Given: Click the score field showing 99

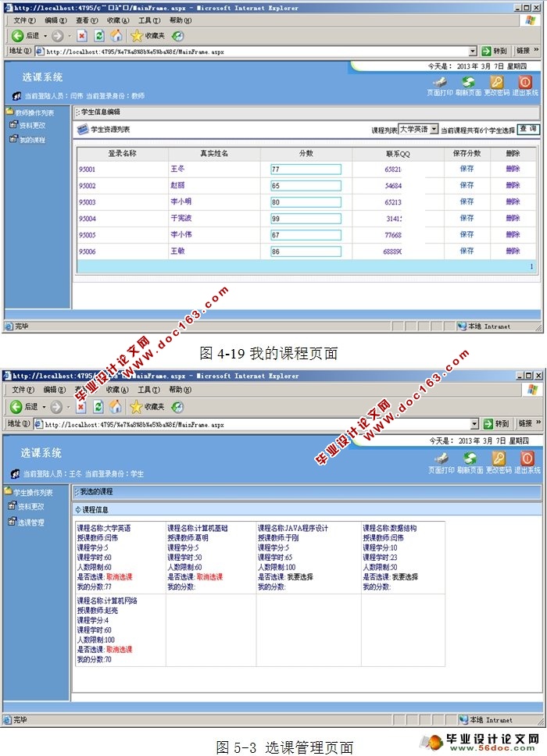Looking at the screenshot, I should click(x=306, y=219).
